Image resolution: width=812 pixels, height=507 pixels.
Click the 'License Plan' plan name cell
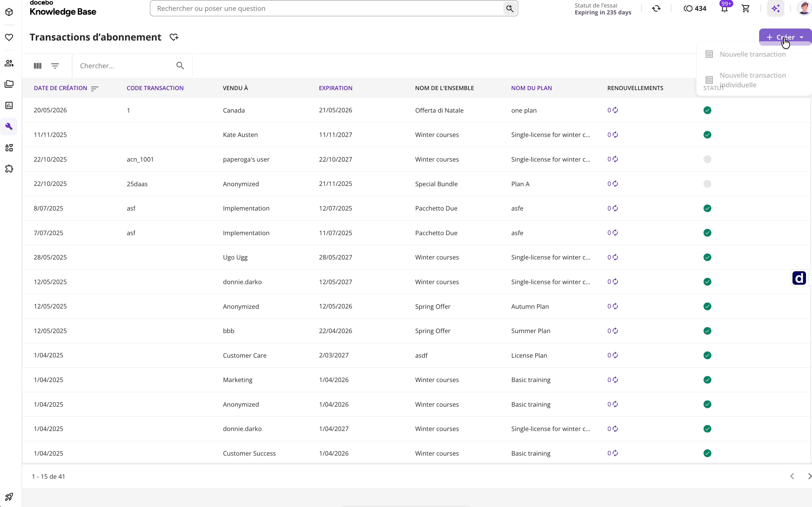click(x=529, y=355)
